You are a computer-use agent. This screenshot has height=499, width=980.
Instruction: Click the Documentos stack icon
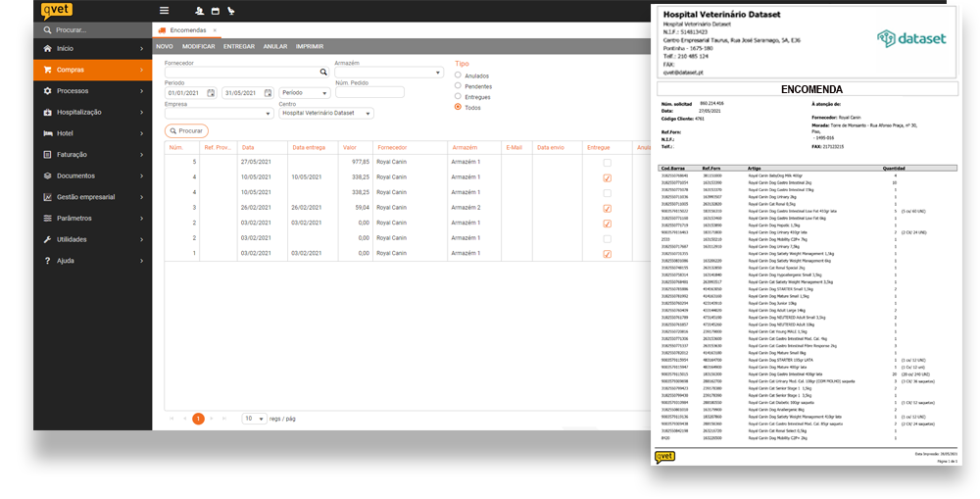click(47, 175)
